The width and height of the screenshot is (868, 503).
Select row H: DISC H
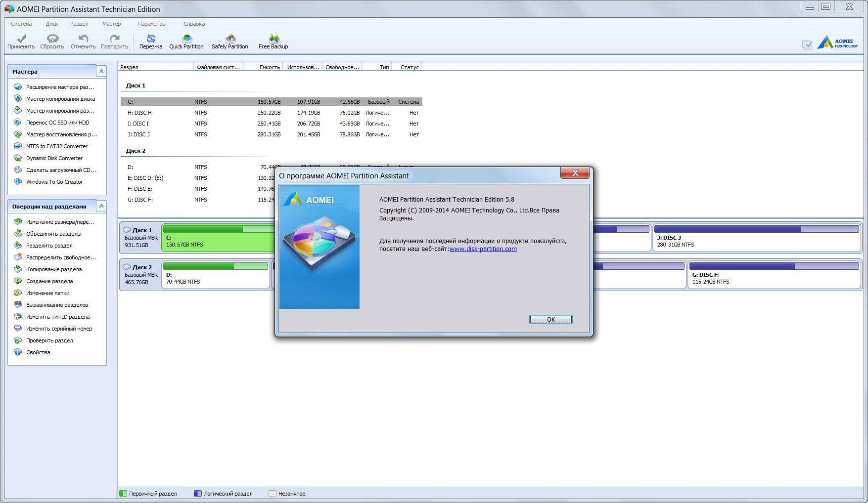point(272,113)
